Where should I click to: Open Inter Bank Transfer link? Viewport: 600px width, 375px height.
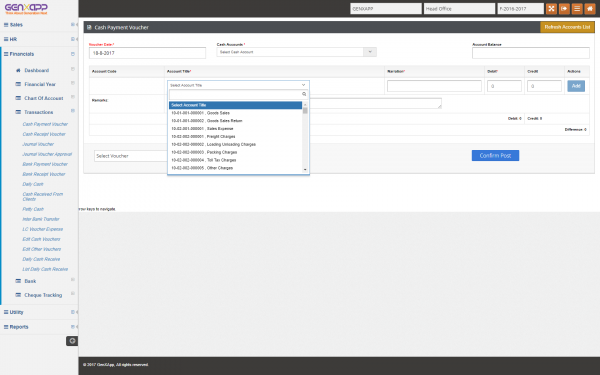tap(41, 219)
